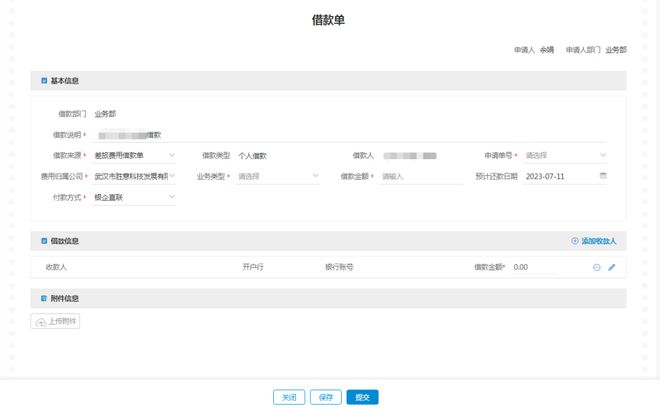
Task: Edit the payee row with pencil icon
Action: coord(612,267)
